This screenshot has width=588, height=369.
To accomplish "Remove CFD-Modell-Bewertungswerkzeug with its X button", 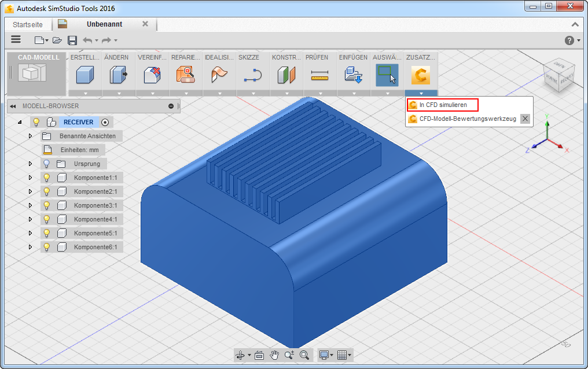I will 525,119.
